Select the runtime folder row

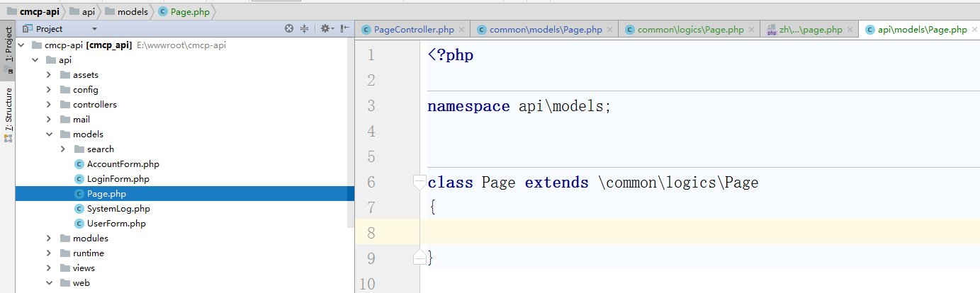click(x=185, y=253)
